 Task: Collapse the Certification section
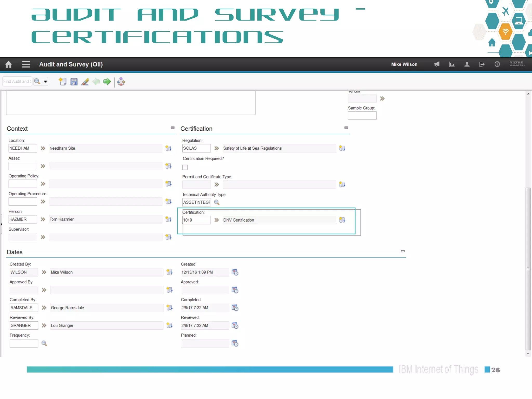tap(346, 128)
